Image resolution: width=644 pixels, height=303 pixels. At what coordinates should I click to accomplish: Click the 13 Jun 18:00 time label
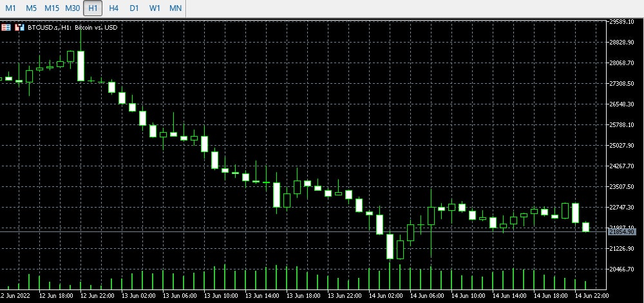[x=303, y=296]
